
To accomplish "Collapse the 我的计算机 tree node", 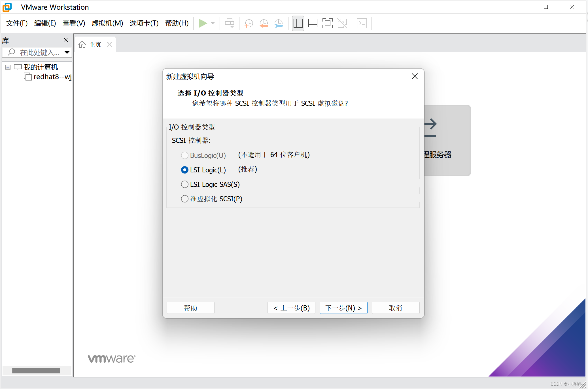I will click(x=8, y=67).
